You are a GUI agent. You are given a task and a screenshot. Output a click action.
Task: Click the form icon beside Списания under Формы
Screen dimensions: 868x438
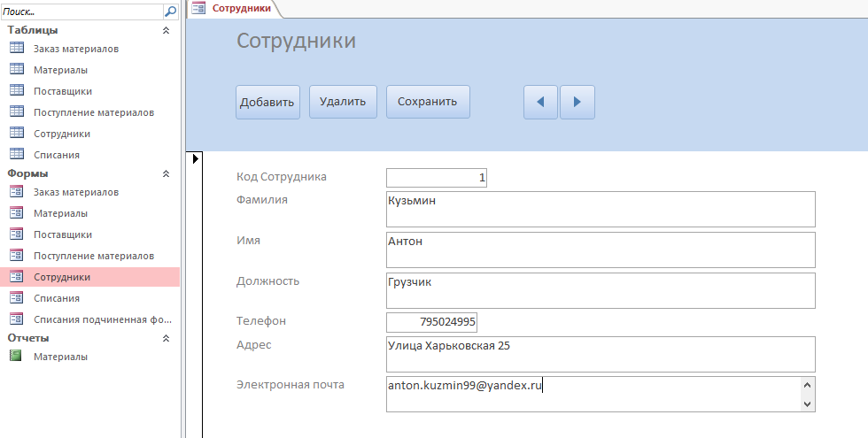click(x=17, y=297)
